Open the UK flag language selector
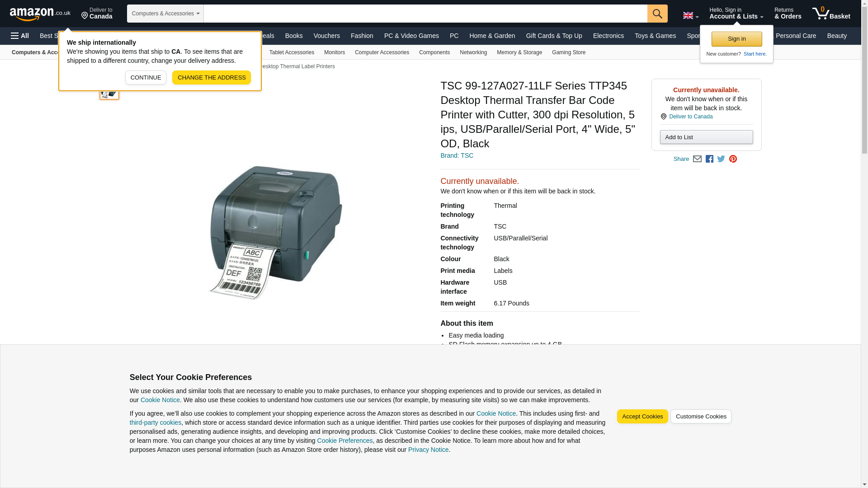This screenshot has width=868, height=488. (690, 15)
